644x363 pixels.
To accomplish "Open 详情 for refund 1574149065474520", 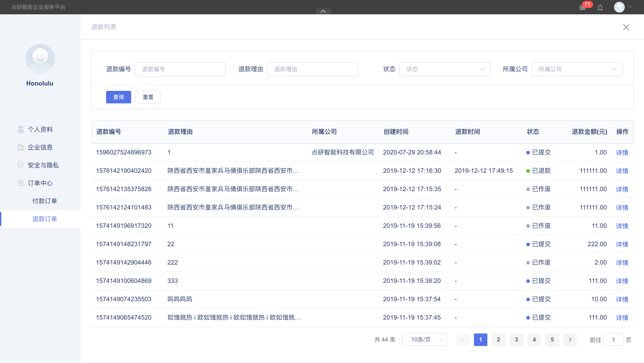I will tap(622, 318).
